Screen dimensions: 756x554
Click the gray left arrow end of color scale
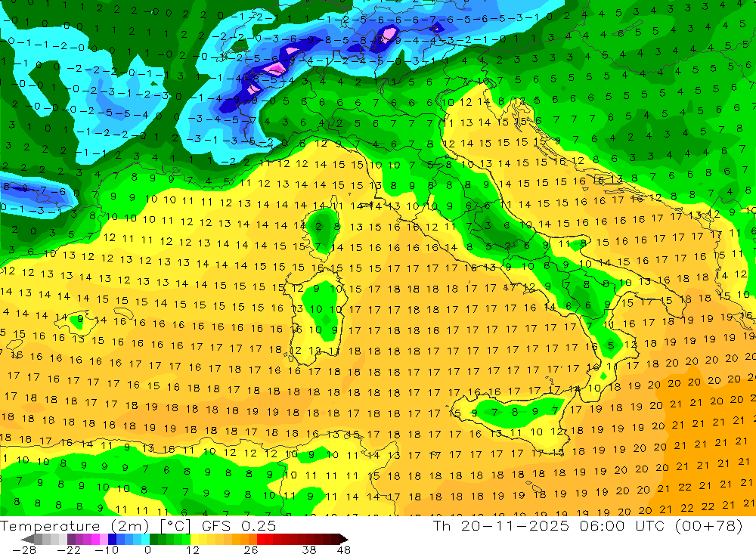click(27, 539)
